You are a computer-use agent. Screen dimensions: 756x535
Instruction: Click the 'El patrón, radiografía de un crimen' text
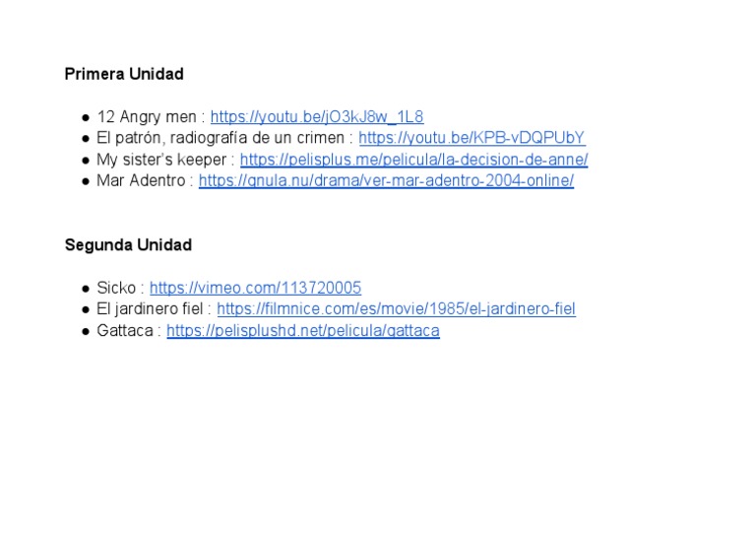click(220, 138)
